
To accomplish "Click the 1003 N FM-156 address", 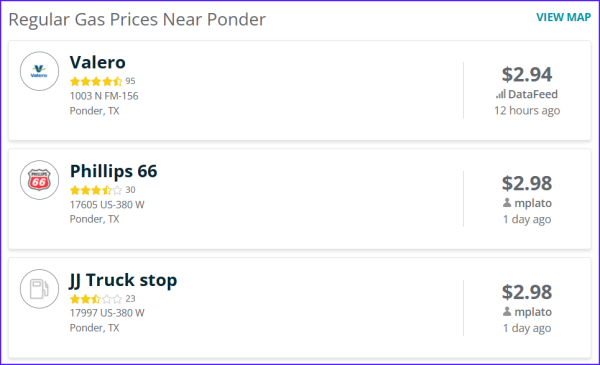I will click(104, 96).
